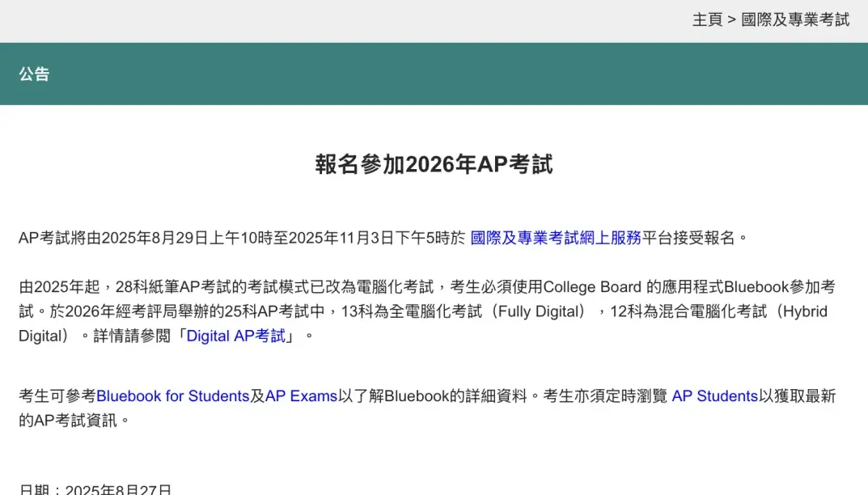The width and height of the screenshot is (868, 495).
Task: Open the 國際及專業考試 breadcrumb link
Action: (795, 20)
